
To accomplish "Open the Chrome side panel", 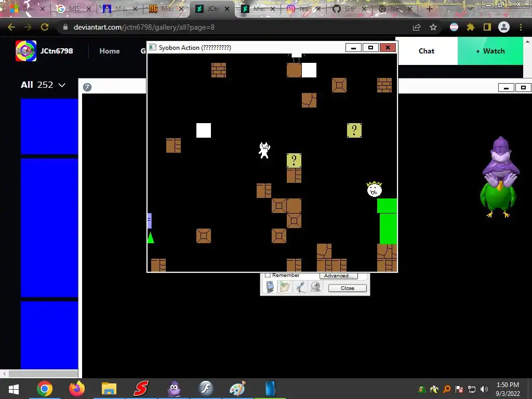I will point(487,27).
